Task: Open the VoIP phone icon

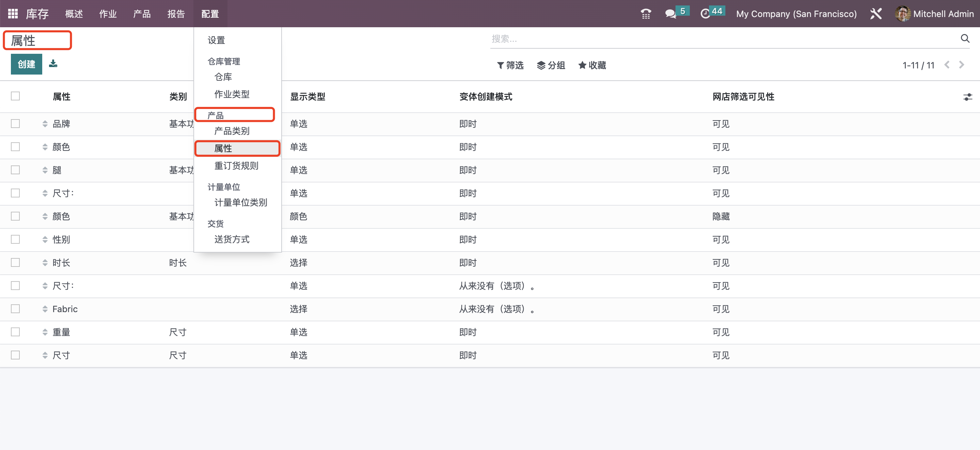Action: tap(646, 14)
